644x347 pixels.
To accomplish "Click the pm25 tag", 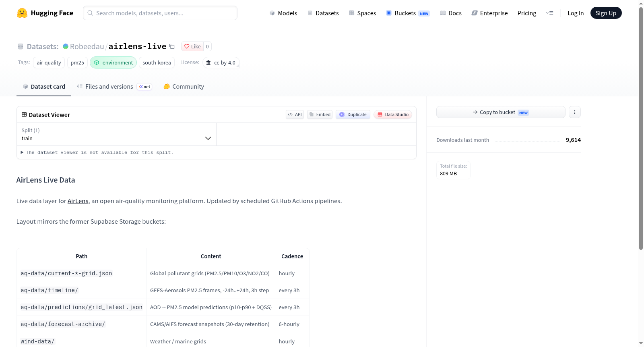I will tap(77, 62).
